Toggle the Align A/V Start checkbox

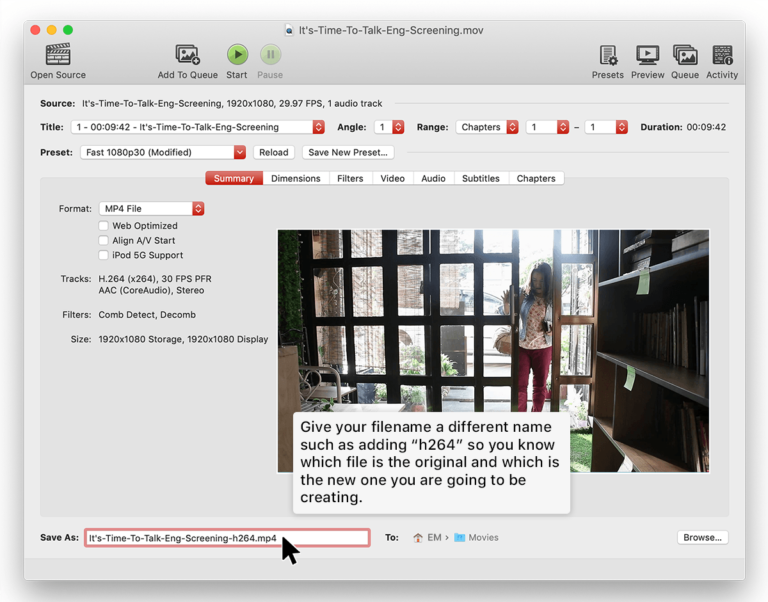103,241
